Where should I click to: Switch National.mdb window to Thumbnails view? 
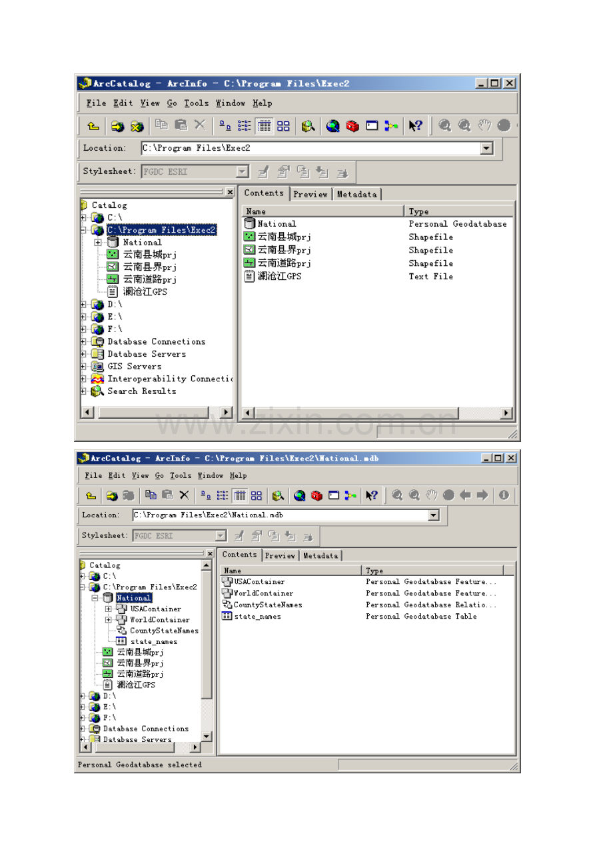256,495
